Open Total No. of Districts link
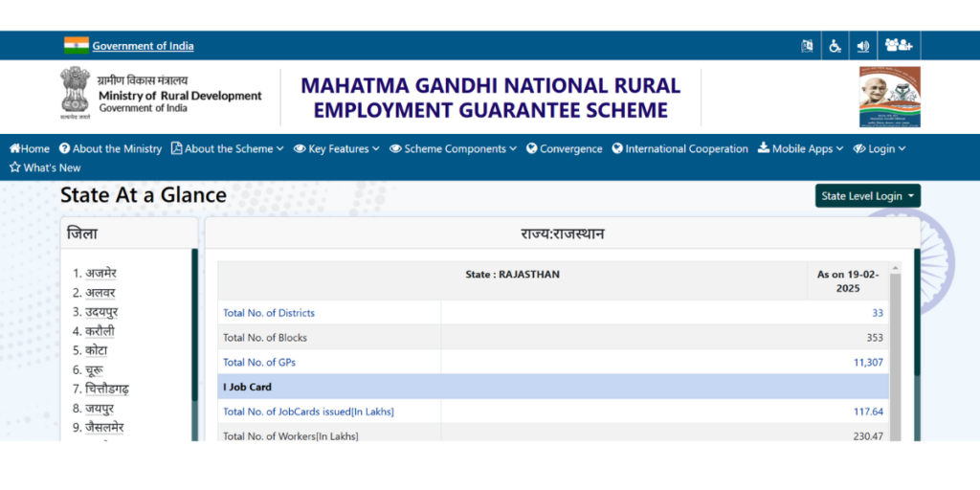Screen dimensions: 980x490 269,313
